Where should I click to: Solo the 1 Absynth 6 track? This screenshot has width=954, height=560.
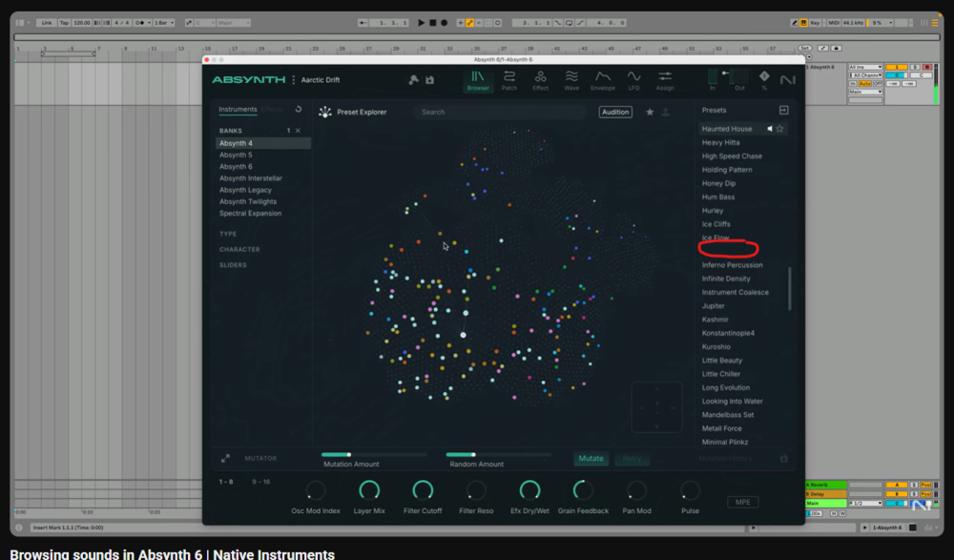[915, 67]
